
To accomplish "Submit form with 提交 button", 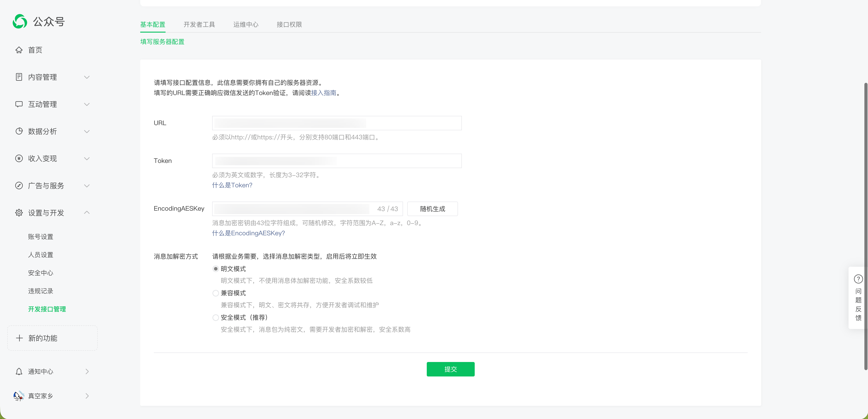I will [450, 369].
